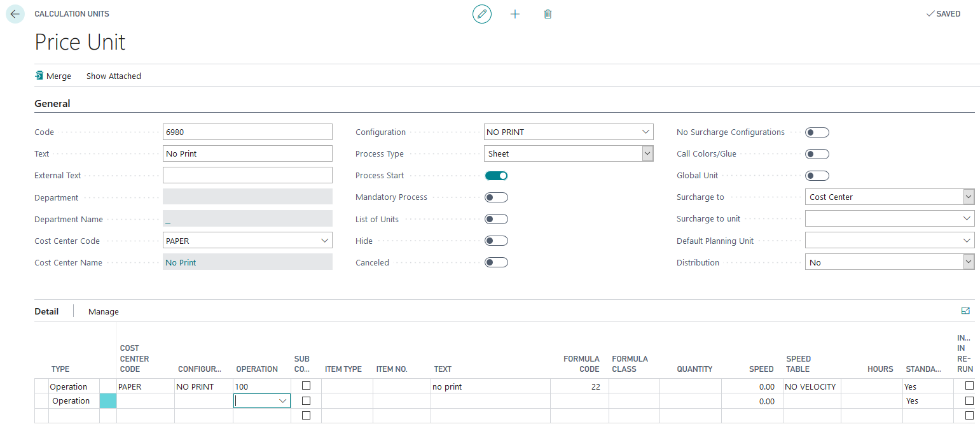Click the Hours column header
The image size is (980, 431).
coord(880,369)
